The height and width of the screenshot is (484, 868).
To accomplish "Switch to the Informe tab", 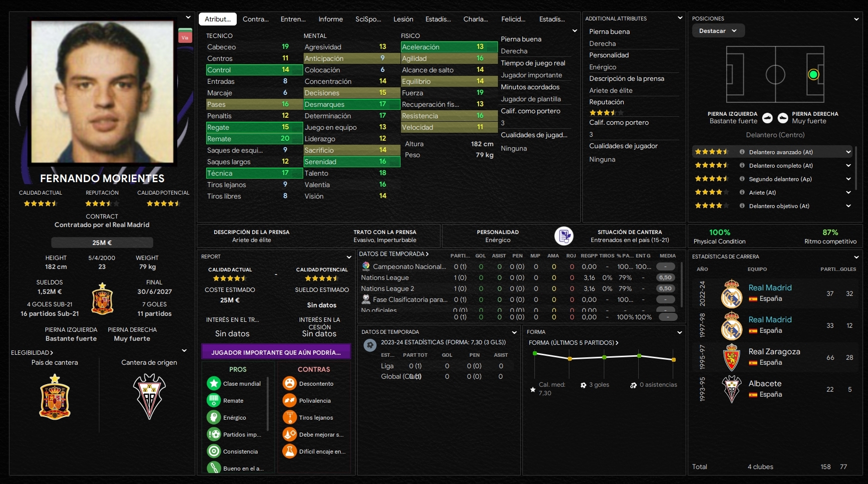I will point(331,19).
